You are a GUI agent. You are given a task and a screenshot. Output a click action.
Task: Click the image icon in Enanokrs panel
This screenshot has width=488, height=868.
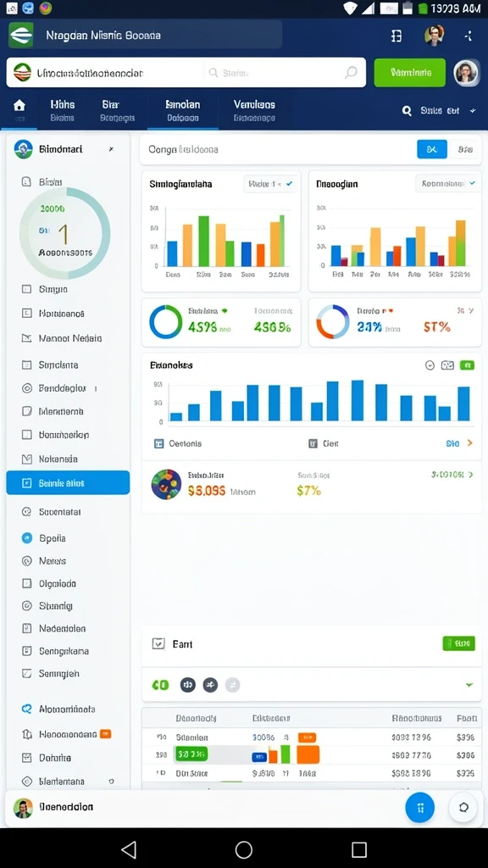[447, 365]
